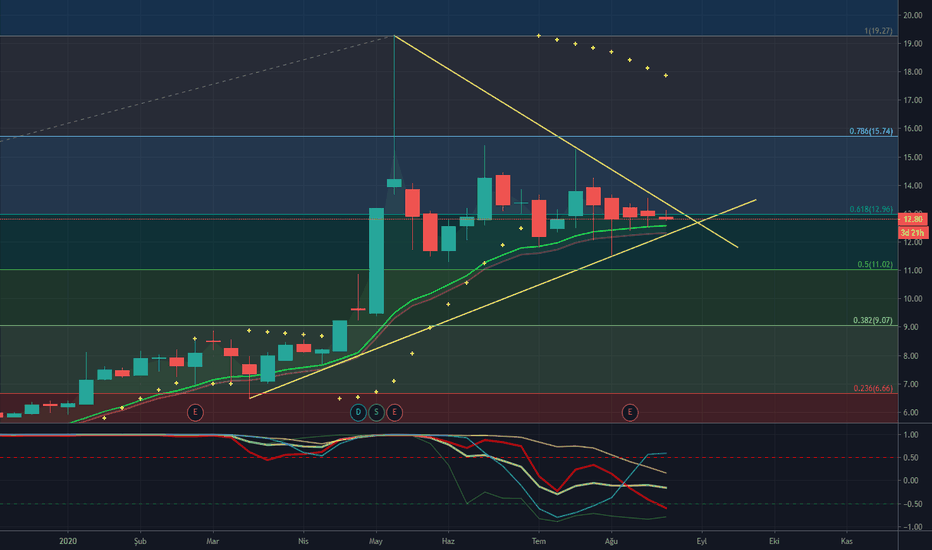
Task: Click the Haz month label on time axis
Action: 448,541
